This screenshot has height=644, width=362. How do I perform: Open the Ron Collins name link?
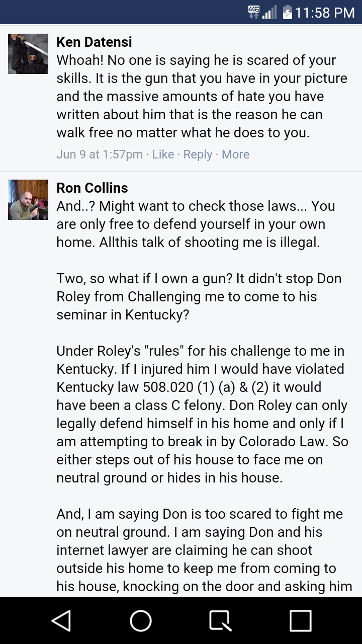click(x=92, y=188)
